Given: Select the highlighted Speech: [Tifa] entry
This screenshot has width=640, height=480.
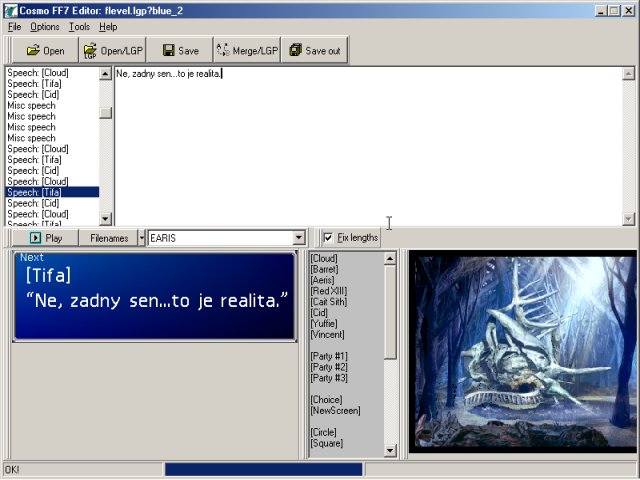Looking at the screenshot, I should pos(52,192).
